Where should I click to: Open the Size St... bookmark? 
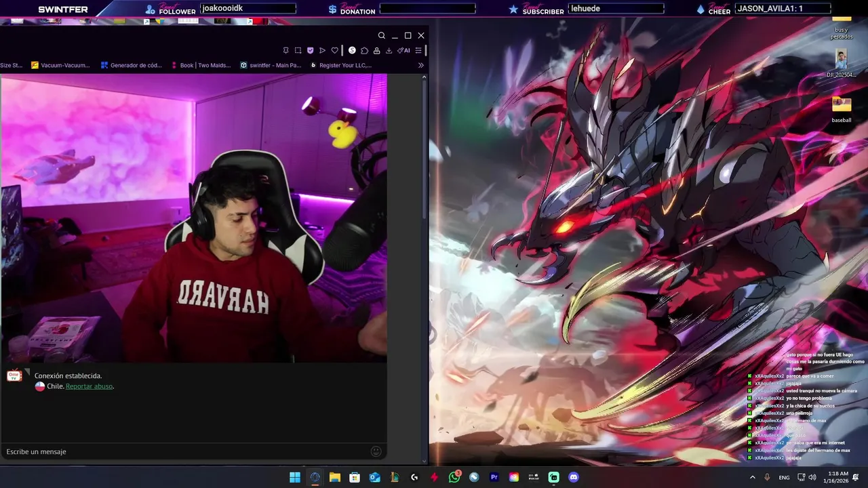point(12,65)
